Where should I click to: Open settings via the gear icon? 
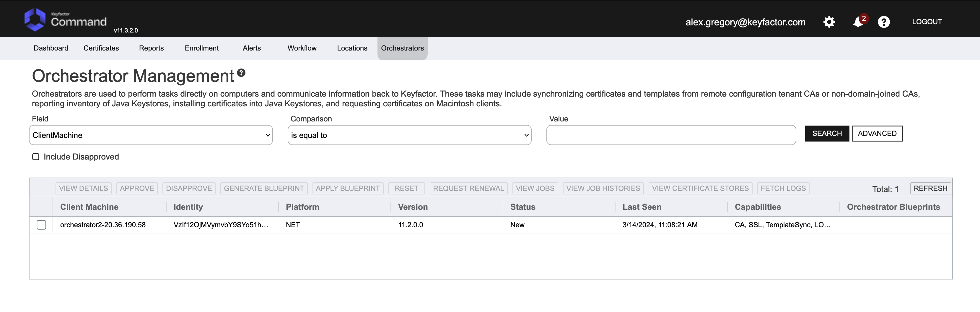(829, 22)
